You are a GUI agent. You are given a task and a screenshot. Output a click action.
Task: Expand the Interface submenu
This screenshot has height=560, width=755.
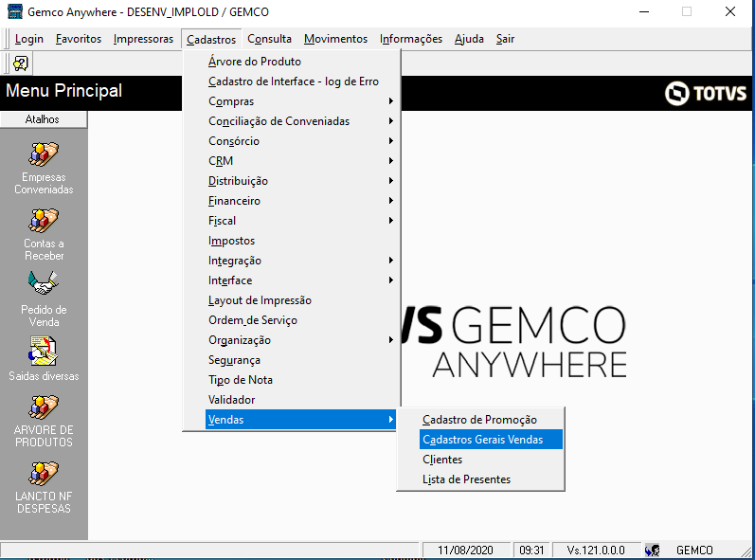coord(291,280)
